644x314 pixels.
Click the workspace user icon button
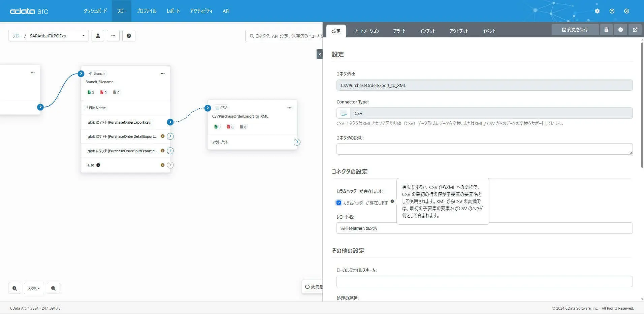(x=98, y=36)
